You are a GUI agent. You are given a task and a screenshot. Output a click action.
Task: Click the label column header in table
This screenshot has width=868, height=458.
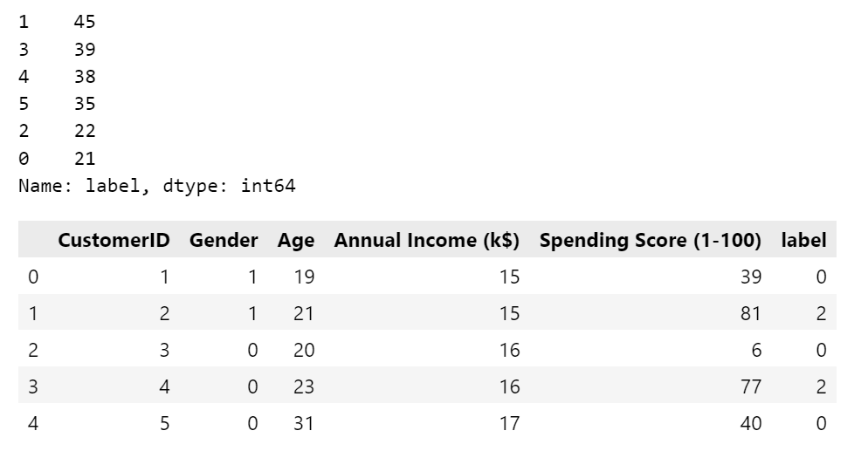[803, 240]
